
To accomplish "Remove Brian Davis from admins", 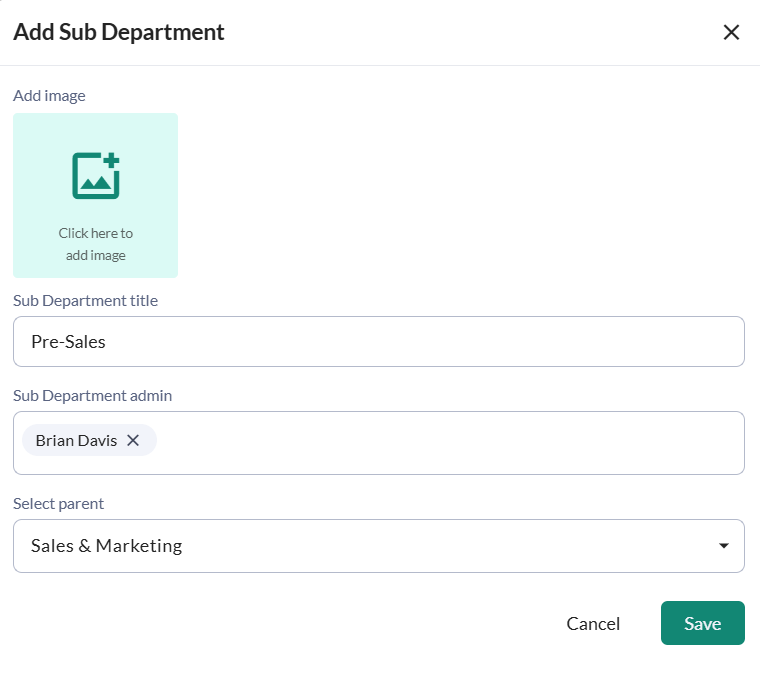I will coord(133,440).
